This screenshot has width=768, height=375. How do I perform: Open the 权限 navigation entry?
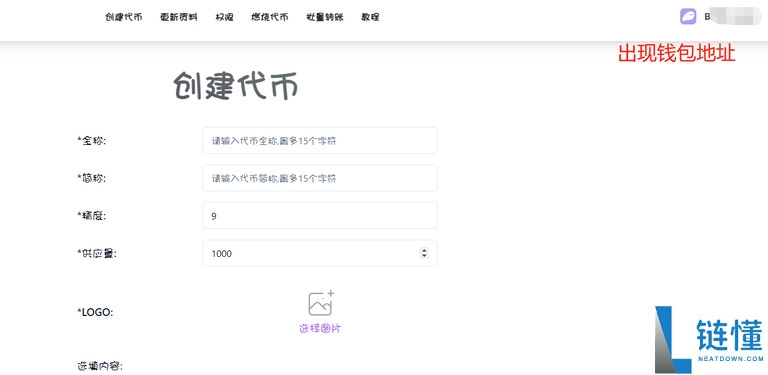coord(224,17)
